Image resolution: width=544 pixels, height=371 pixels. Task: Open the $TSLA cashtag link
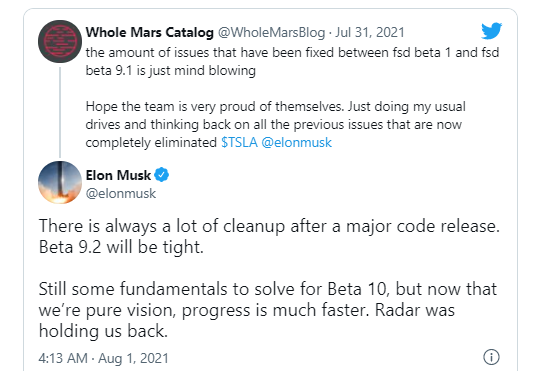[239, 143]
